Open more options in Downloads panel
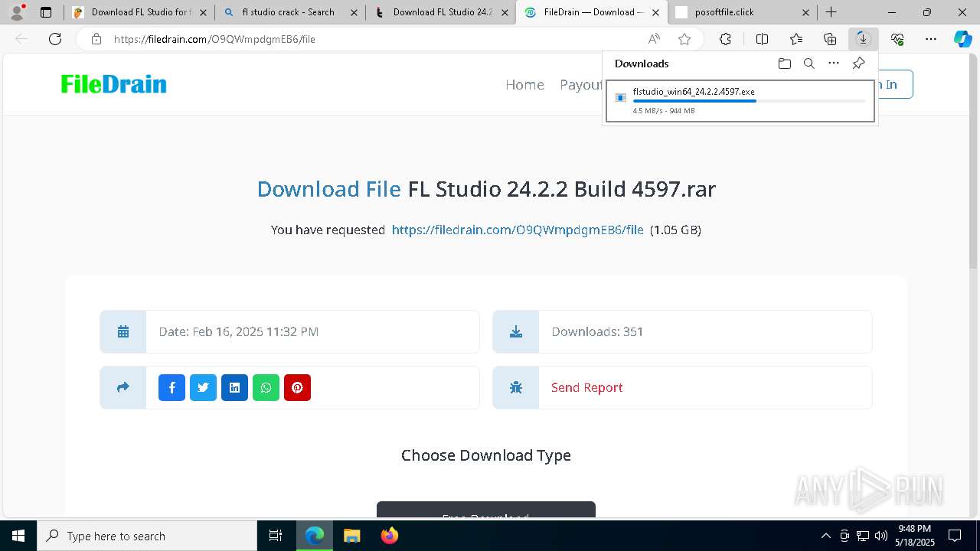The width and height of the screenshot is (980, 551). [x=834, y=64]
